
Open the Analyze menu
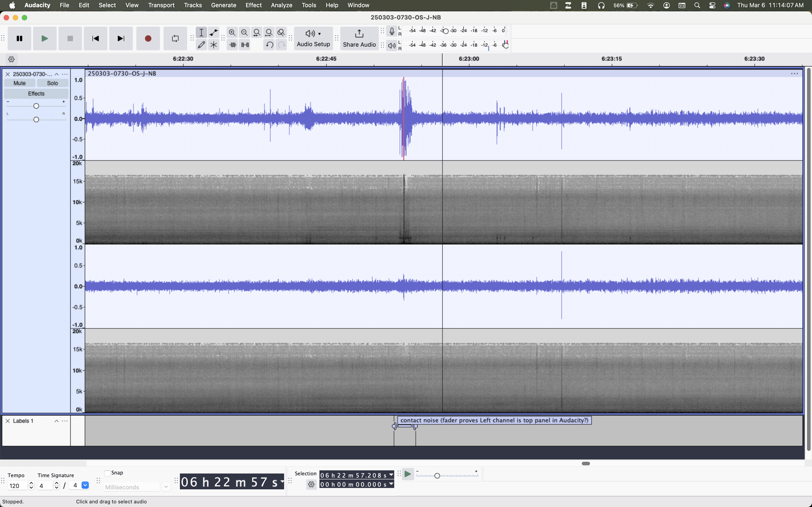[281, 5]
